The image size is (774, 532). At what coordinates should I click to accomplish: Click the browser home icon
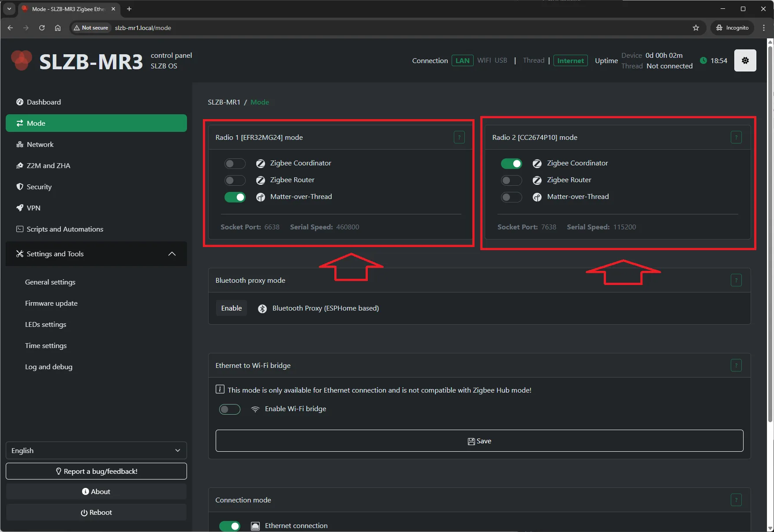pos(58,28)
